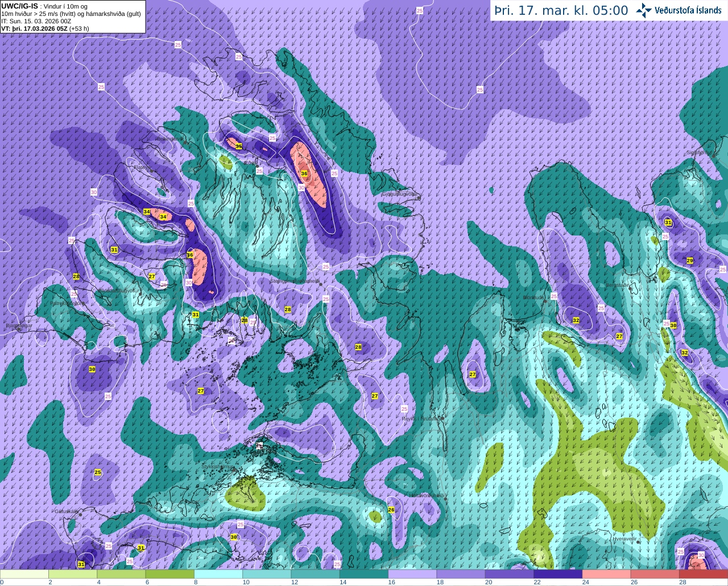The width and height of the screenshot is (728, 586).
Task: Click the Blönduós station dot
Action: coord(545,301)
